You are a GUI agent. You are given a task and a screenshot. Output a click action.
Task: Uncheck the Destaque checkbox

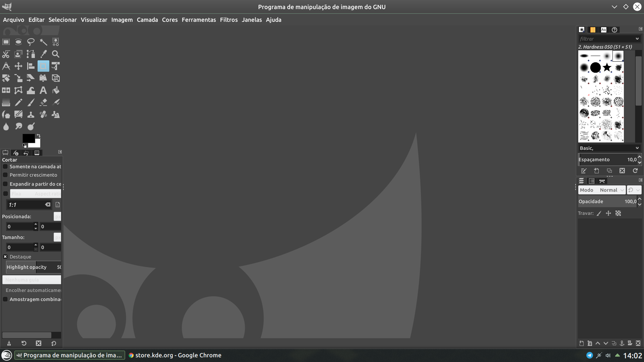coord(5,257)
